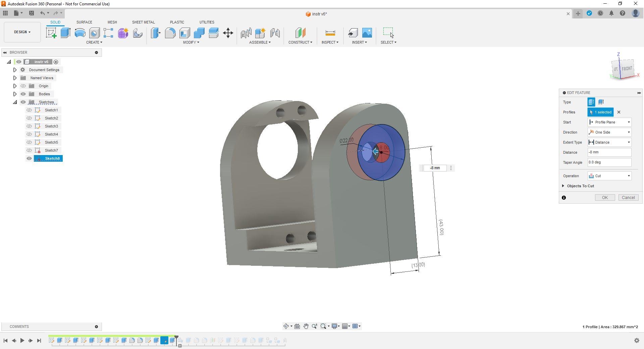Launch the Create Form tool
Viewport: 644px width, 349px height.
pyautogui.click(x=123, y=33)
